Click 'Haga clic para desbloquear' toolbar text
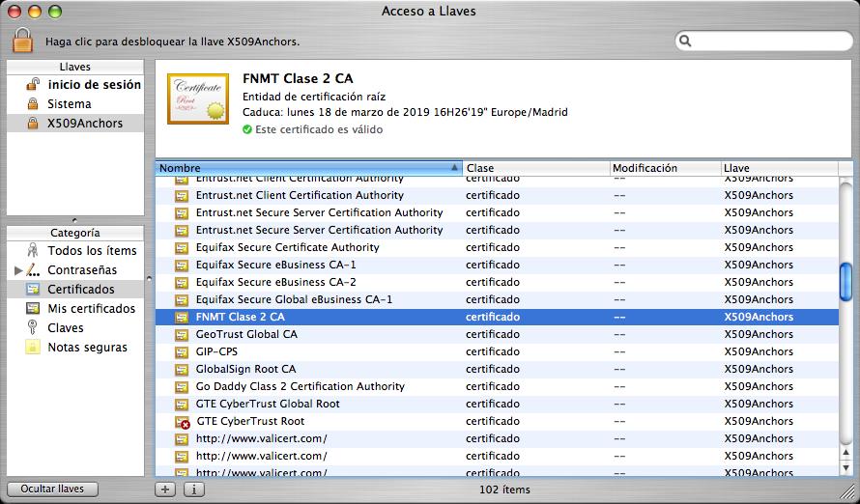This screenshot has height=504, width=860. tap(172, 42)
